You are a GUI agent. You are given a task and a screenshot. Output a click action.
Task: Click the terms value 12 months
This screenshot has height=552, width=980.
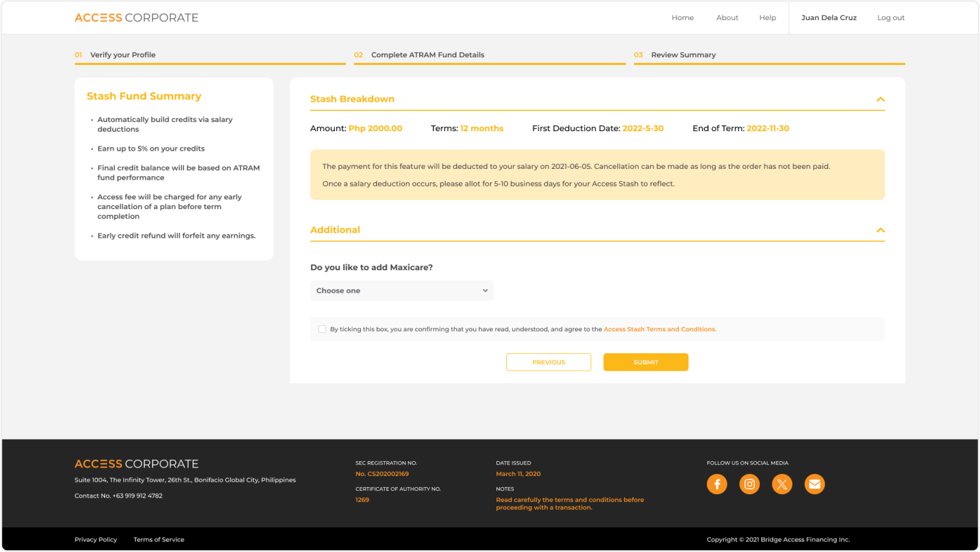pos(482,129)
